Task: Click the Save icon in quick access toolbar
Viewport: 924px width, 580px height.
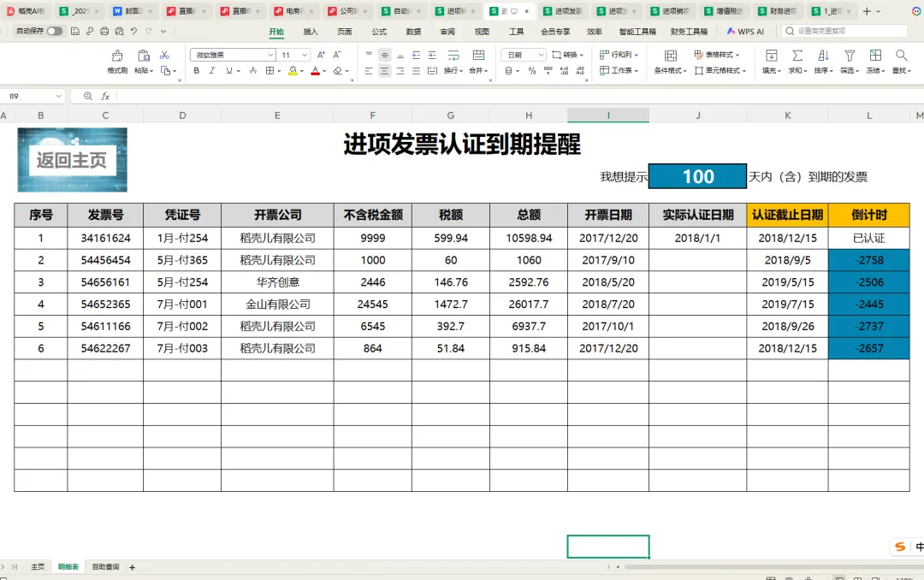Action: (74, 31)
